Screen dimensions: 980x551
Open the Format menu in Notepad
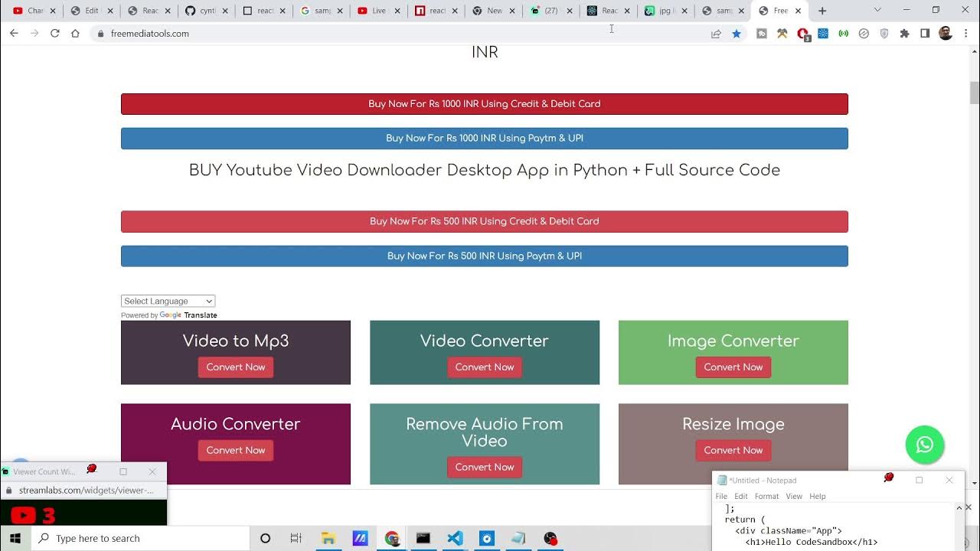(x=766, y=496)
